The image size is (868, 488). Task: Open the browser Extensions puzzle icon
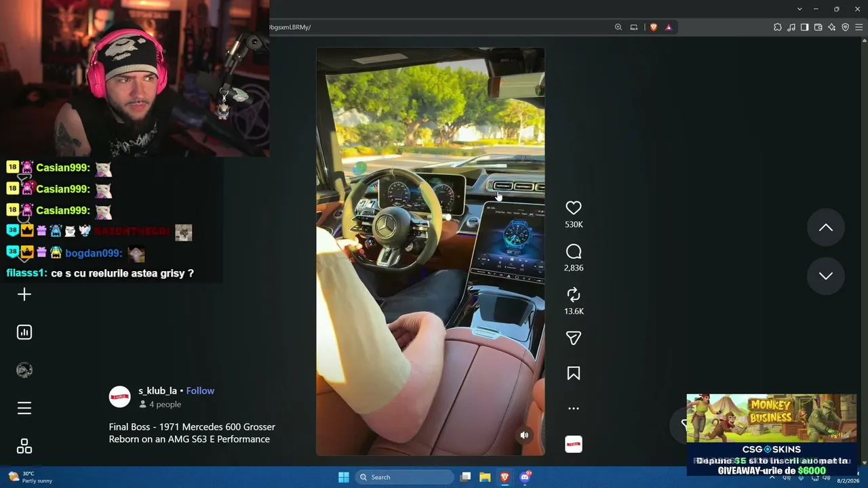point(778,27)
